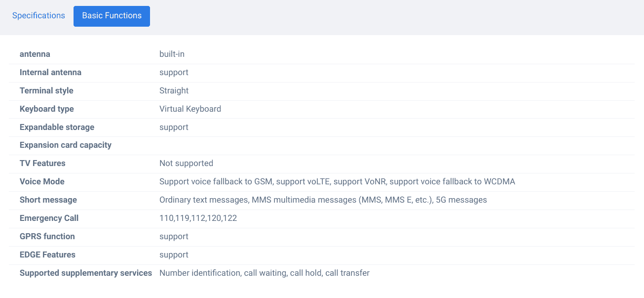Click the 'built-in' antenna value
This screenshot has height=298, width=644.
(x=172, y=54)
